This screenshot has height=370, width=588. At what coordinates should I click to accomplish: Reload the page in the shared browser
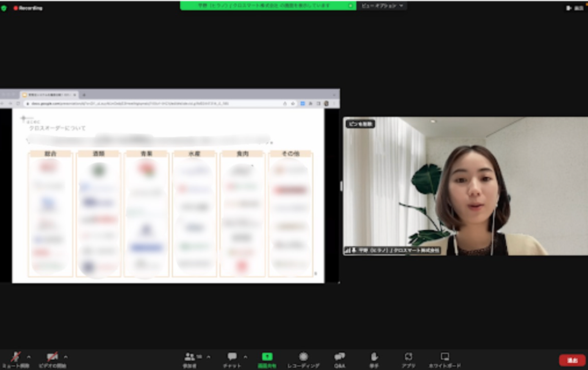click(18, 103)
